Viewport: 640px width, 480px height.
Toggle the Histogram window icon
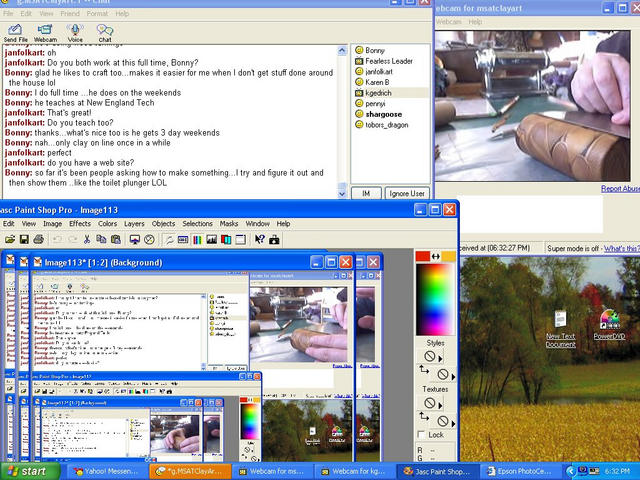211,239
